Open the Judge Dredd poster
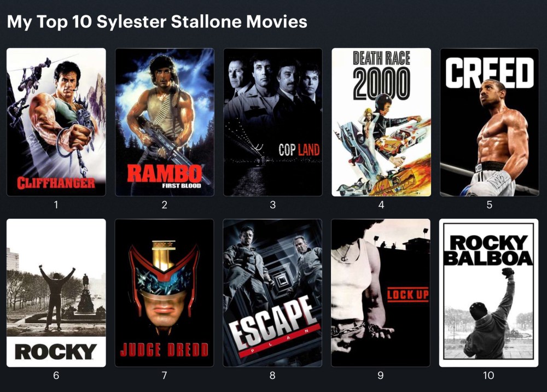Image resolution: width=547 pixels, height=392 pixels. (x=164, y=293)
